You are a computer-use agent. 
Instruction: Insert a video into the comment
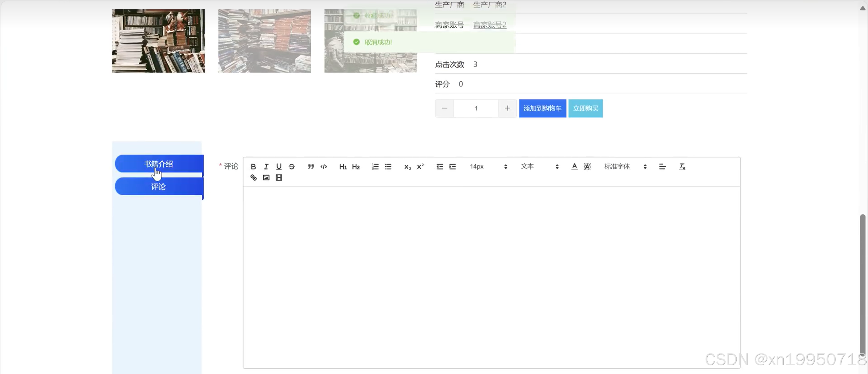(279, 178)
